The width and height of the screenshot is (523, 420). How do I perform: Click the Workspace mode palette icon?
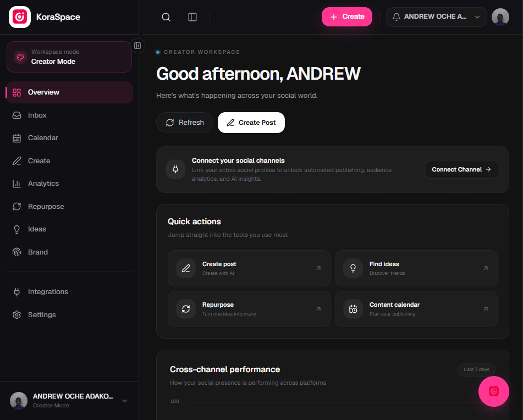20,57
